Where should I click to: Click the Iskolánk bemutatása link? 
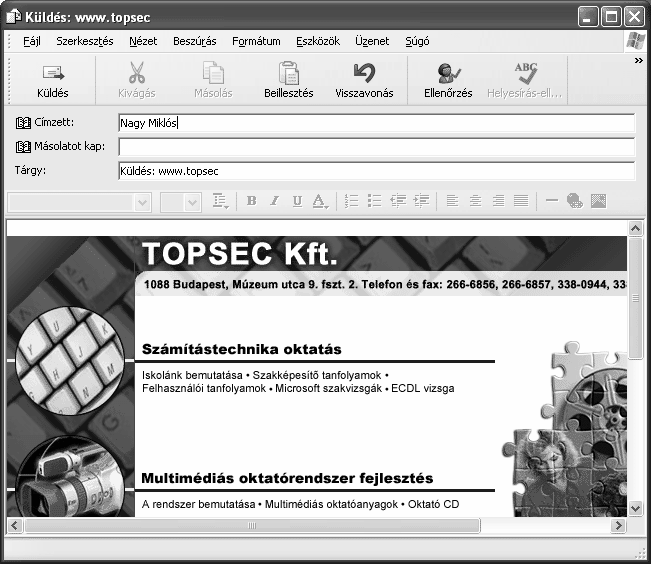click(192, 375)
